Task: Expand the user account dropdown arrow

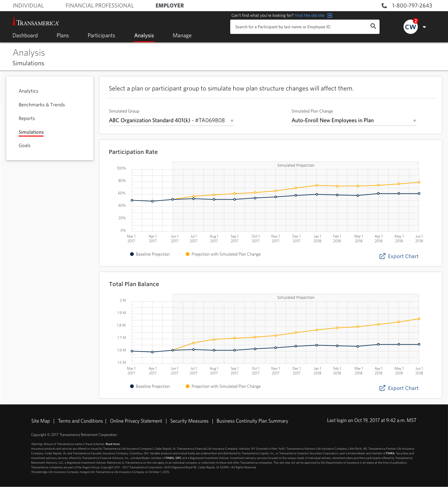Action: 424,27
